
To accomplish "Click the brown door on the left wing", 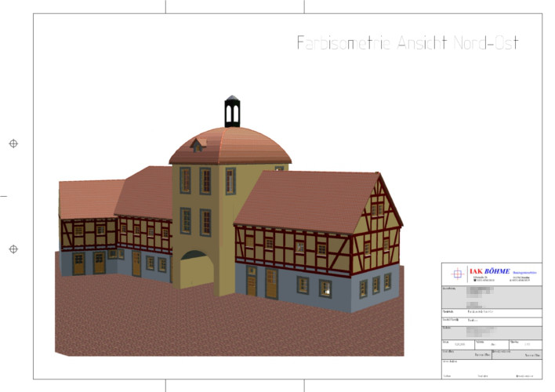I will pyautogui.click(x=78, y=263).
